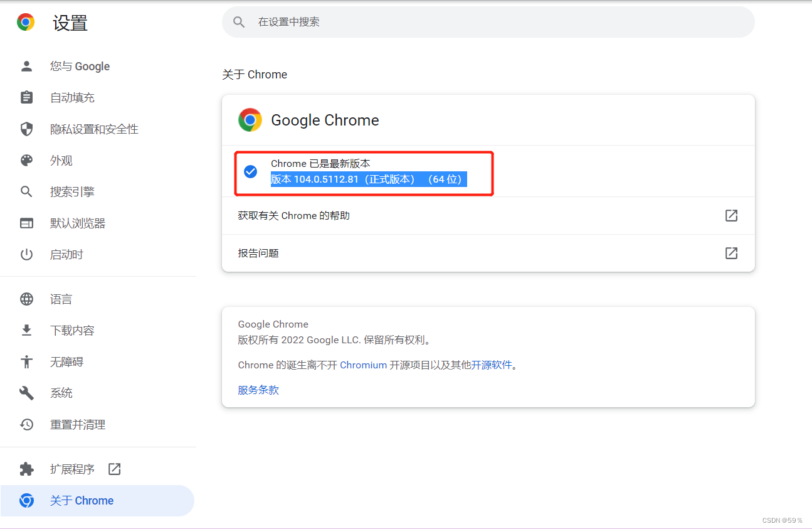Viewport: 812px width, 529px height.
Task: Open 扩展程序 external link icon
Action: [114, 468]
